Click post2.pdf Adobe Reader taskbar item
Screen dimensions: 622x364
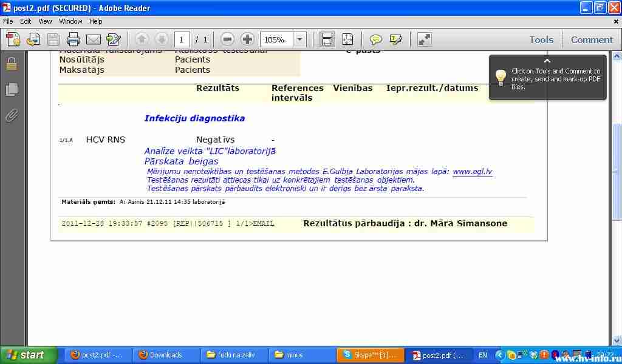(x=439, y=355)
